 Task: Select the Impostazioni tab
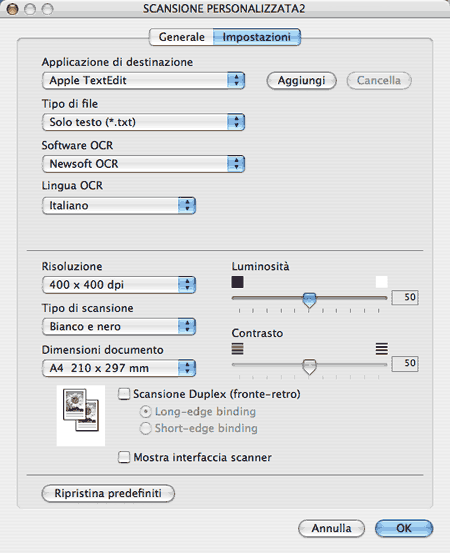tap(257, 37)
